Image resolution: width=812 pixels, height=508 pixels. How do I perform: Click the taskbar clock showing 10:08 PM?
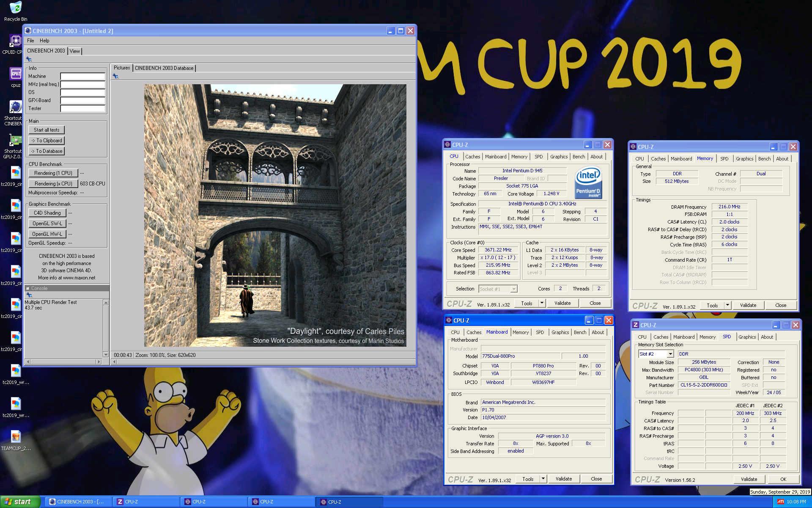point(796,502)
